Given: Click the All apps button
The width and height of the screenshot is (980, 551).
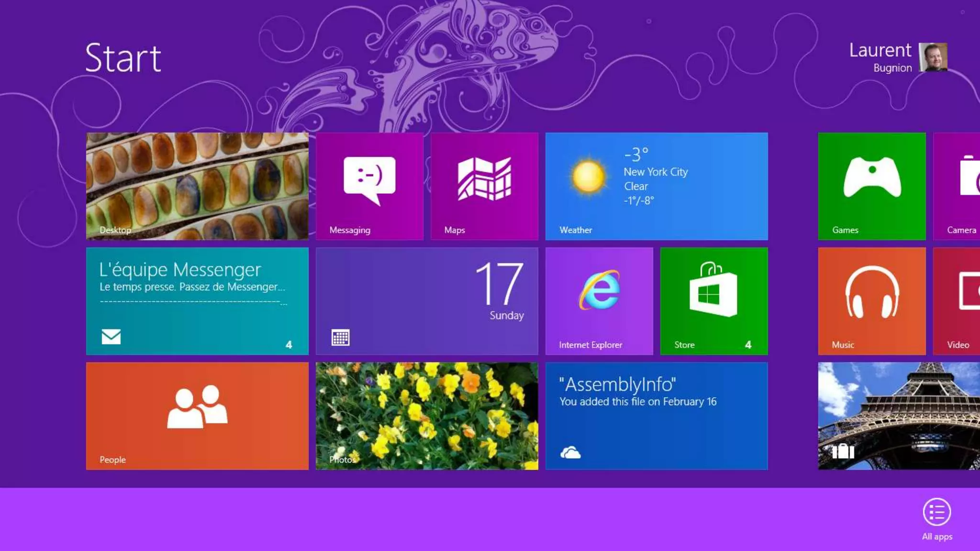Looking at the screenshot, I should [936, 513].
